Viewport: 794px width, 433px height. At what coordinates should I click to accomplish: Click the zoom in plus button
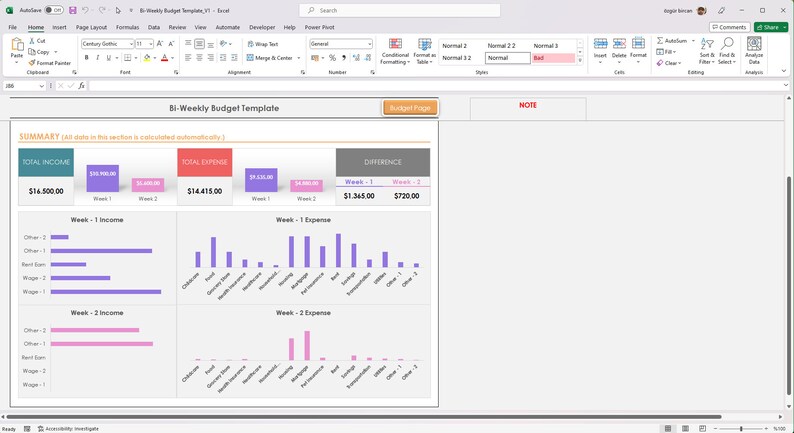pyautogui.click(x=768, y=428)
